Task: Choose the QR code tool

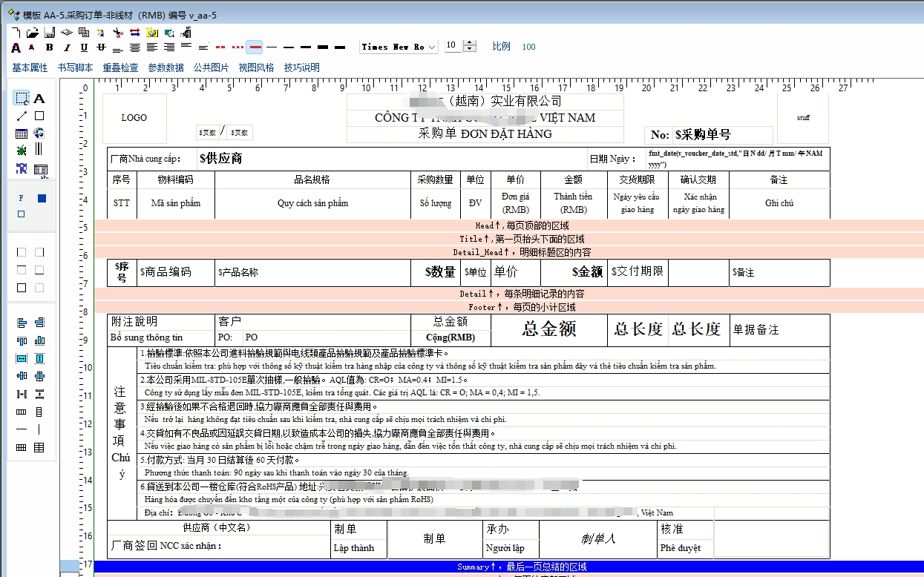Action: click(22, 169)
